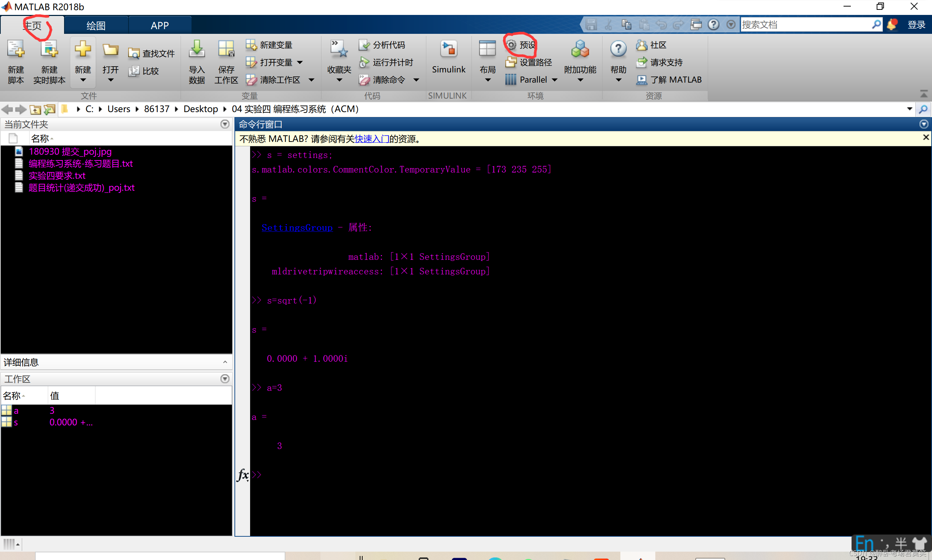The image size is (932, 560).
Task: Open the 快速入门 getting started link
Action: pos(372,139)
